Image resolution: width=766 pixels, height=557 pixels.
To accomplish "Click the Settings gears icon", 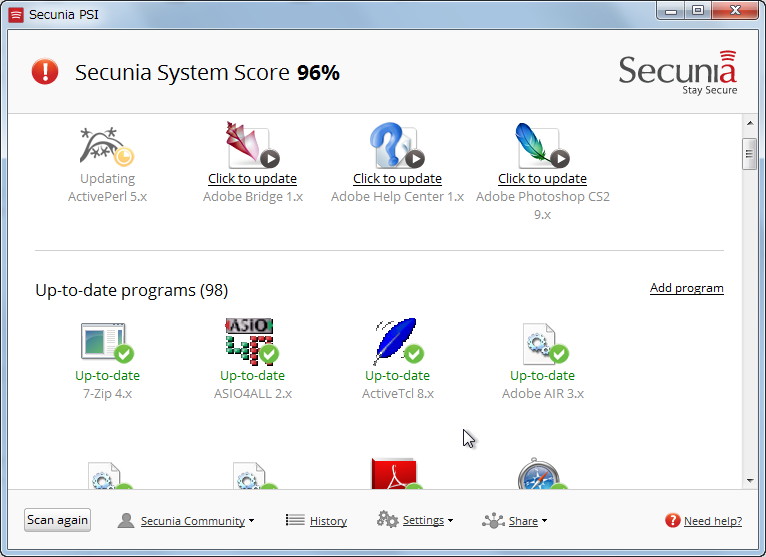I will click(387, 519).
